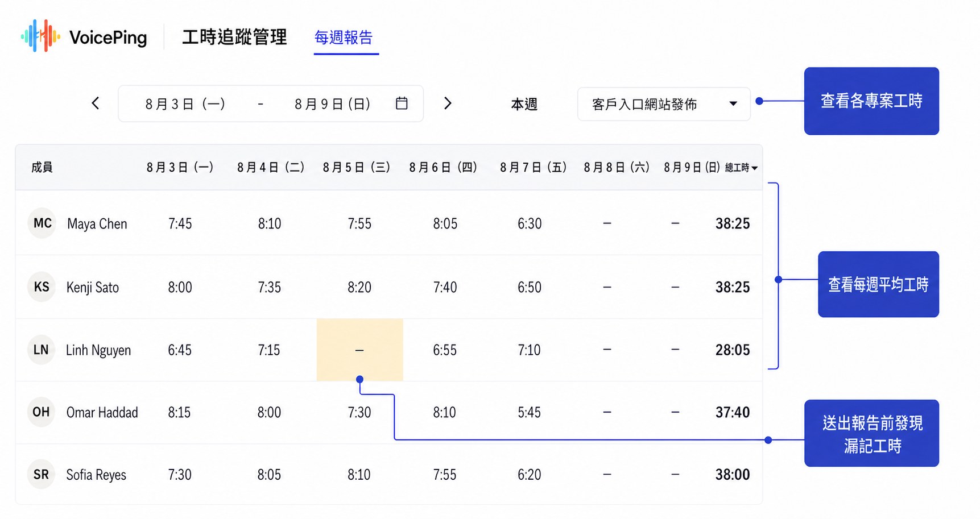Click Sofia Reyes's SR avatar
Screen dimensions: 980x519
[42, 475]
